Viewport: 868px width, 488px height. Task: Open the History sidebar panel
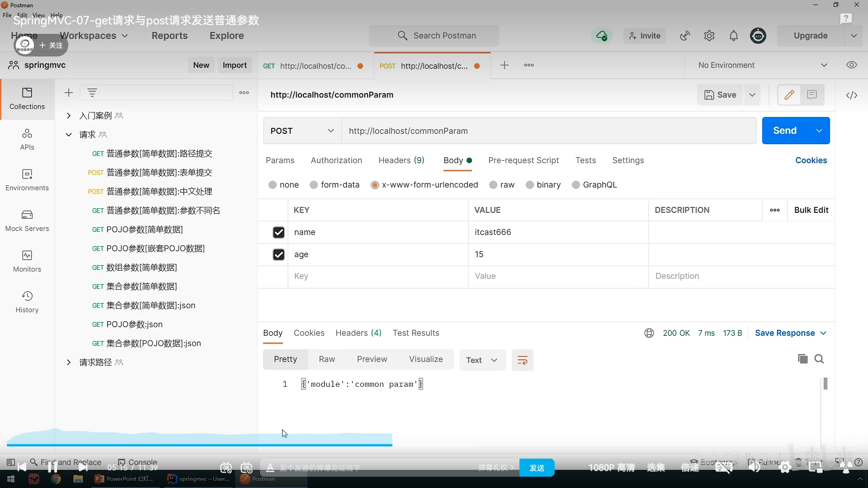click(27, 302)
